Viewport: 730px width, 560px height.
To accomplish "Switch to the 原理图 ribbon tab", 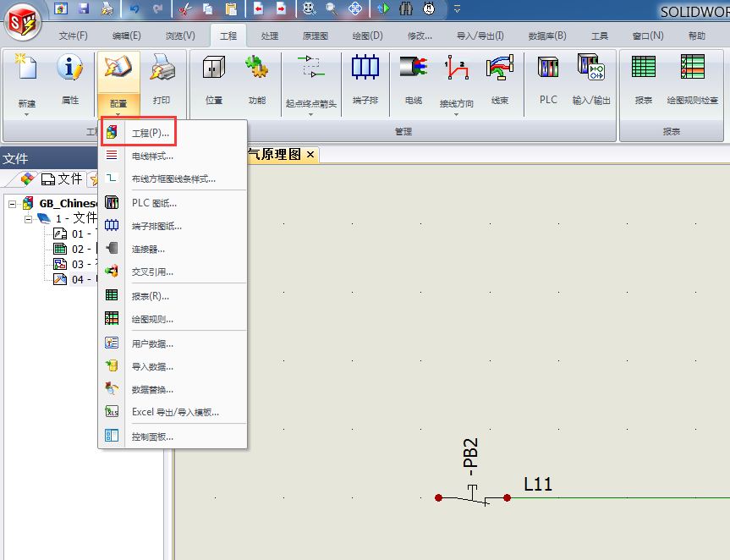I will (316, 36).
